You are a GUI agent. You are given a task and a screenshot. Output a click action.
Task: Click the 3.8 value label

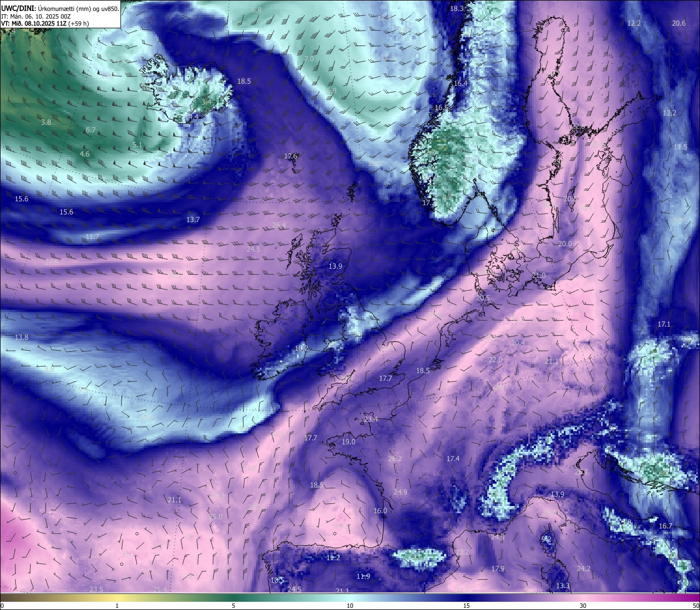point(46,122)
